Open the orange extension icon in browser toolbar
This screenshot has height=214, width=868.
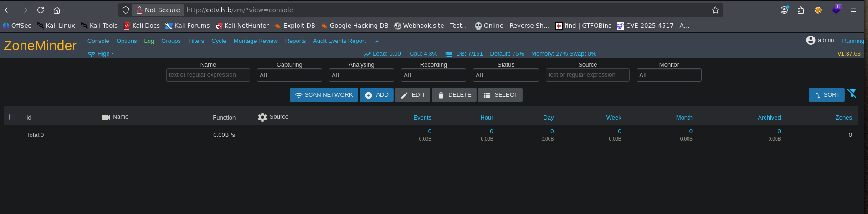[818, 10]
